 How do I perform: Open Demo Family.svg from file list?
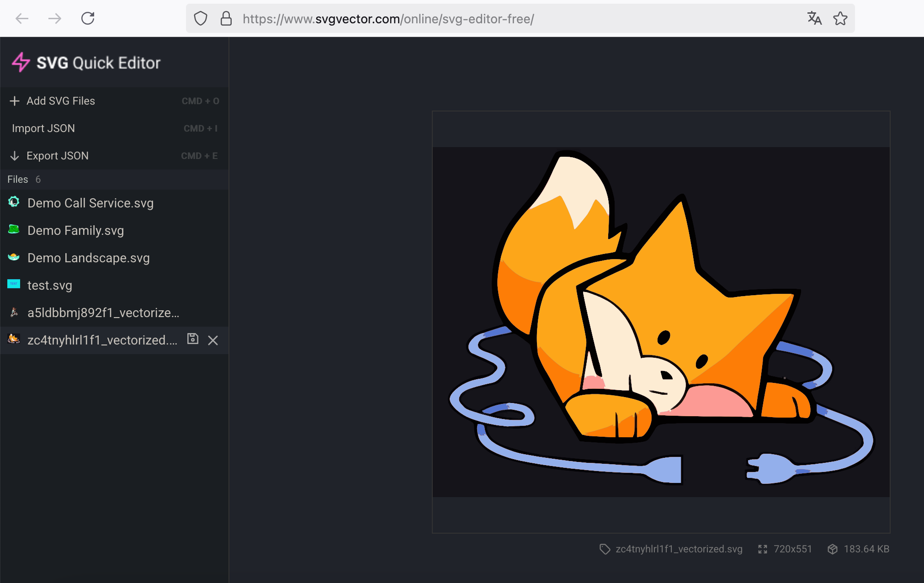pyautogui.click(x=75, y=230)
